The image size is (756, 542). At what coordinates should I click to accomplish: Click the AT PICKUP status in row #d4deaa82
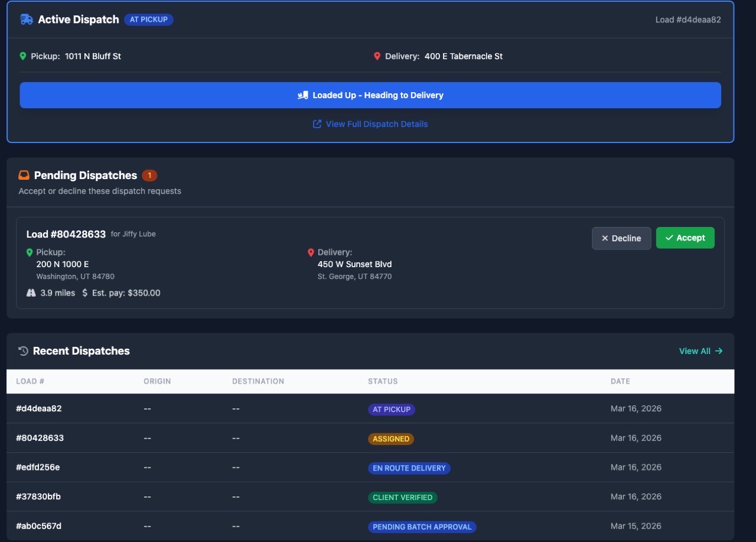pos(392,409)
